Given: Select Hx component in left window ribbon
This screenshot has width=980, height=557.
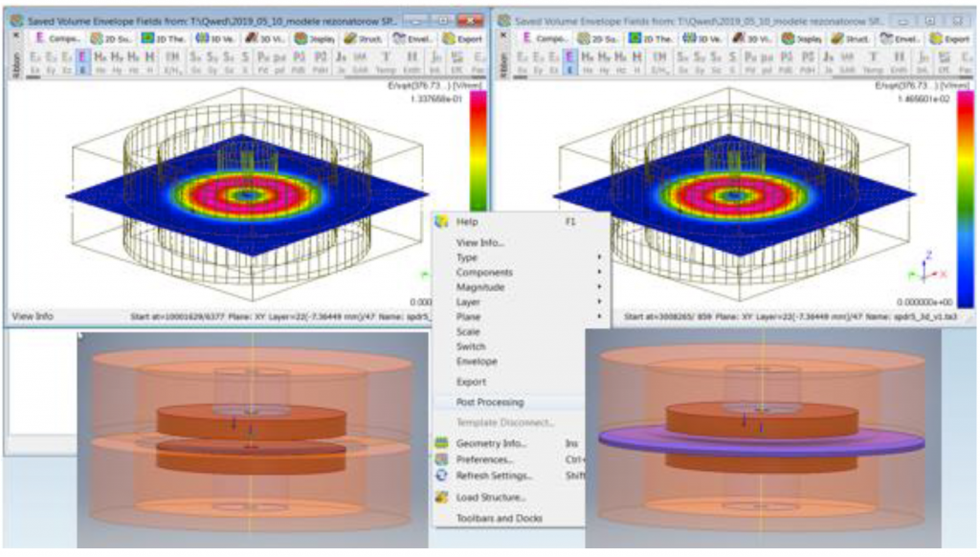Looking at the screenshot, I should point(100,62).
